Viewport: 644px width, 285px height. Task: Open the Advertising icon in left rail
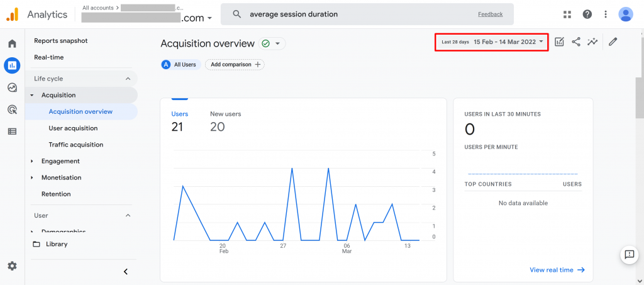(x=13, y=109)
